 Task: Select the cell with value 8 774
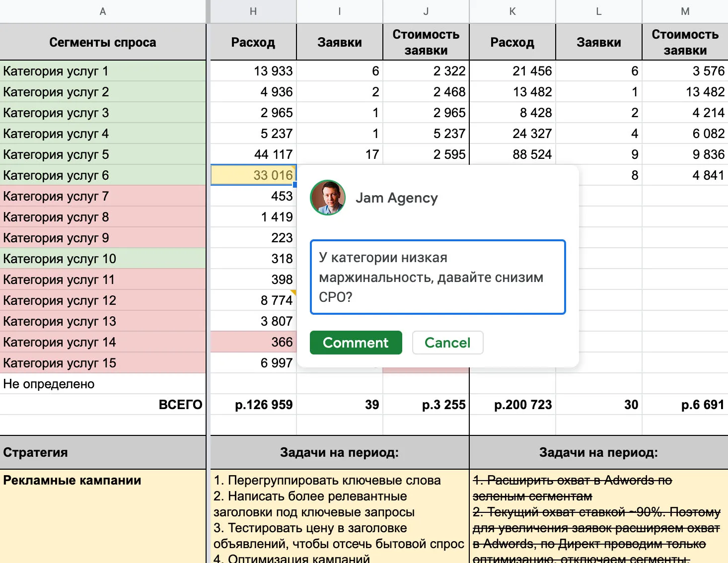tap(253, 300)
